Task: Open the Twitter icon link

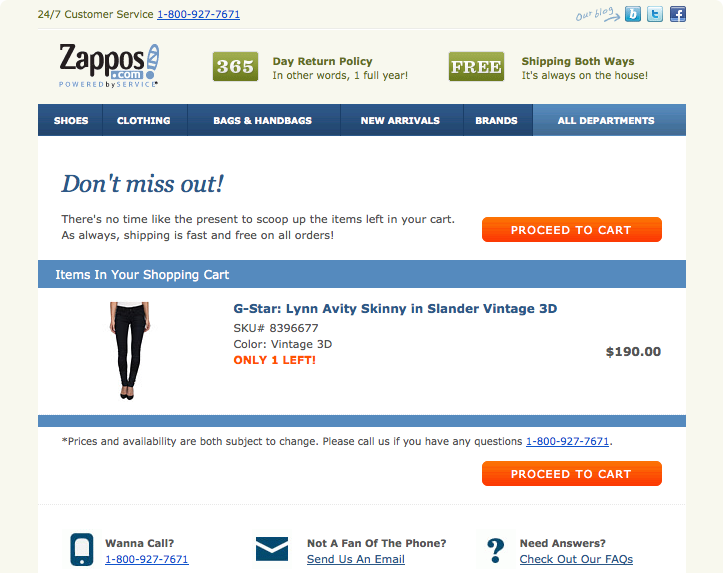Action: coord(655,14)
